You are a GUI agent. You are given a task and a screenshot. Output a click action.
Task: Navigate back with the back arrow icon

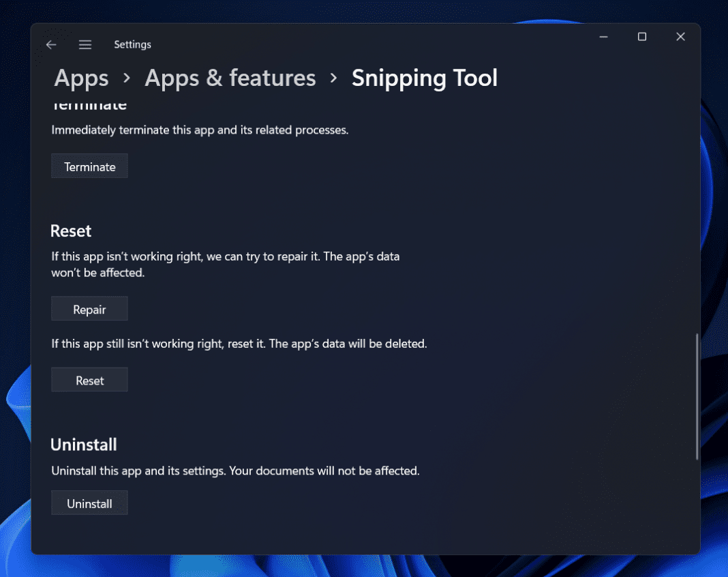pos(51,44)
